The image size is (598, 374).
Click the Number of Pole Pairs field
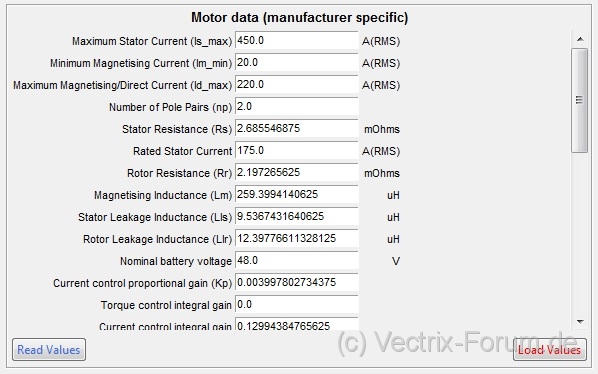pyautogui.click(x=297, y=106)
